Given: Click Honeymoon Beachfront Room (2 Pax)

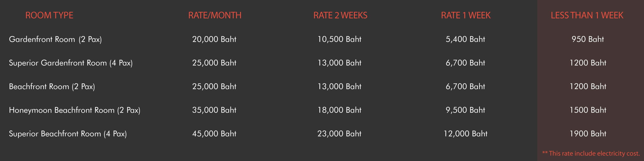Looking at the screenshot, I should (x=75, y=111).
